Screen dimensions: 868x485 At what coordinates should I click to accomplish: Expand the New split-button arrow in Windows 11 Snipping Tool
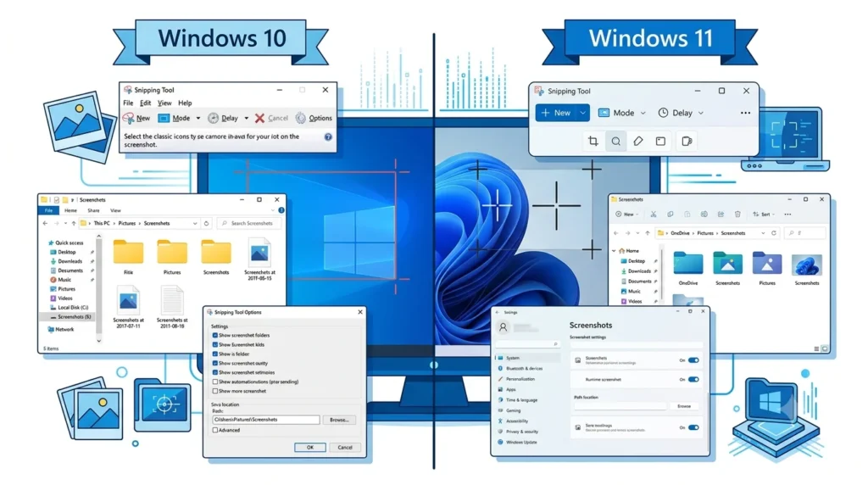[582, 113]
